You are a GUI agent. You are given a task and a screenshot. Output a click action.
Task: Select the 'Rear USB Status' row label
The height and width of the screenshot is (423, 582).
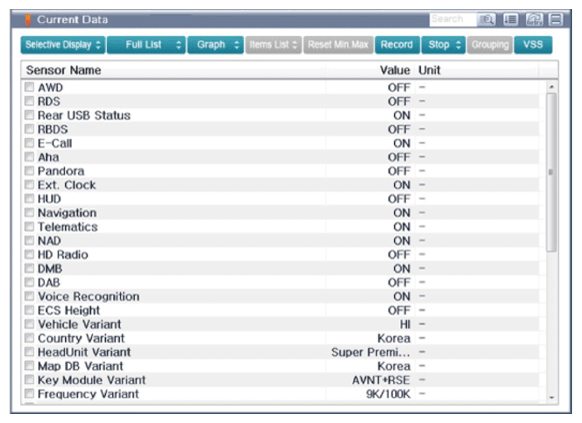[x=84, y=115]
